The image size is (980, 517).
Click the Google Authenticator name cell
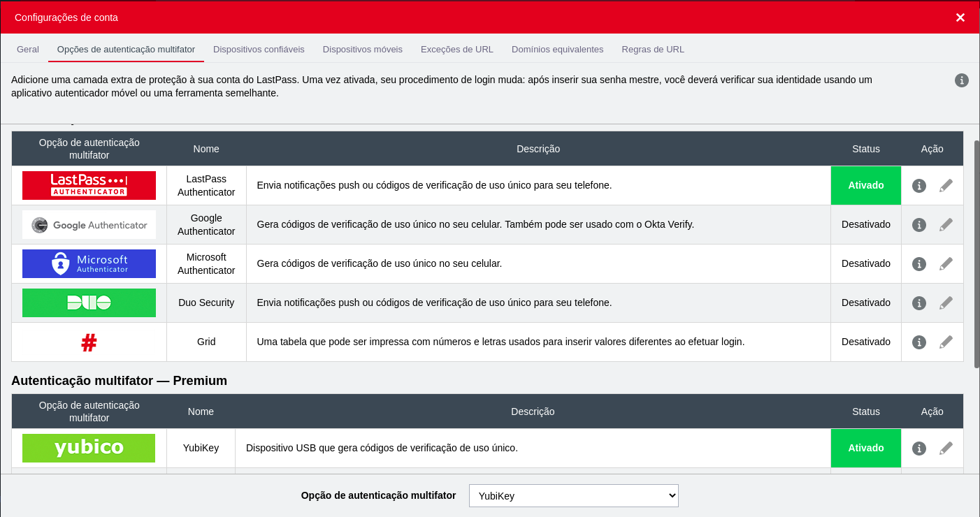[x=206, y=224]
